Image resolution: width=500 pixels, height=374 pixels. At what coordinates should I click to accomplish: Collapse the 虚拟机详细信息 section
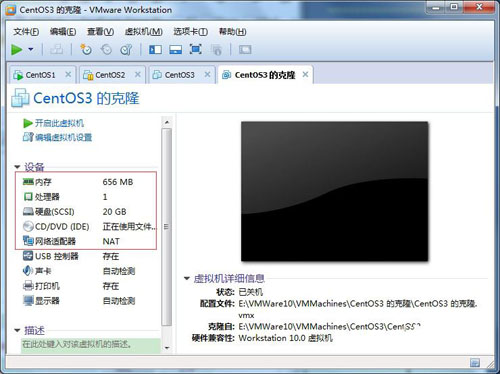click(187, 278)
